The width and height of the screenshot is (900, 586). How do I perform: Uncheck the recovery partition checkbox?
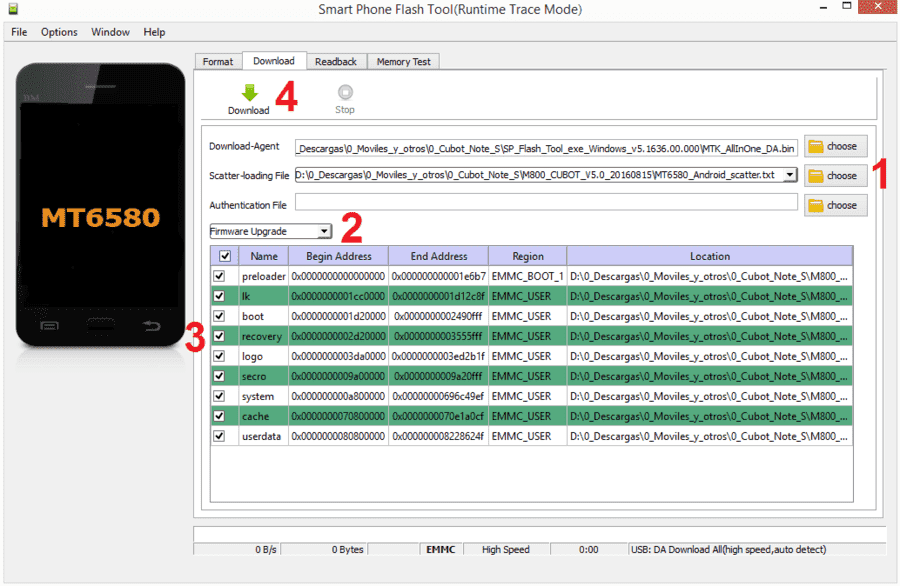[219, 336]
